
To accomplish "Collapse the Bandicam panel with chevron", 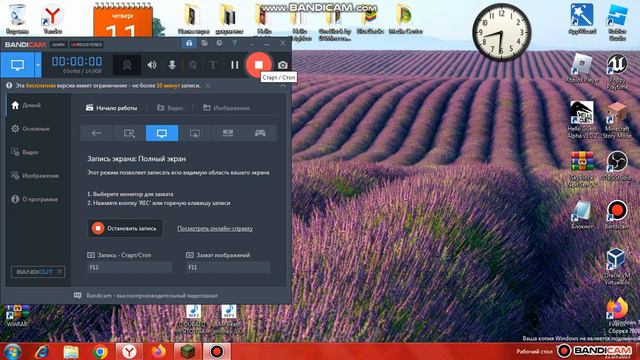I will (283, 86).
